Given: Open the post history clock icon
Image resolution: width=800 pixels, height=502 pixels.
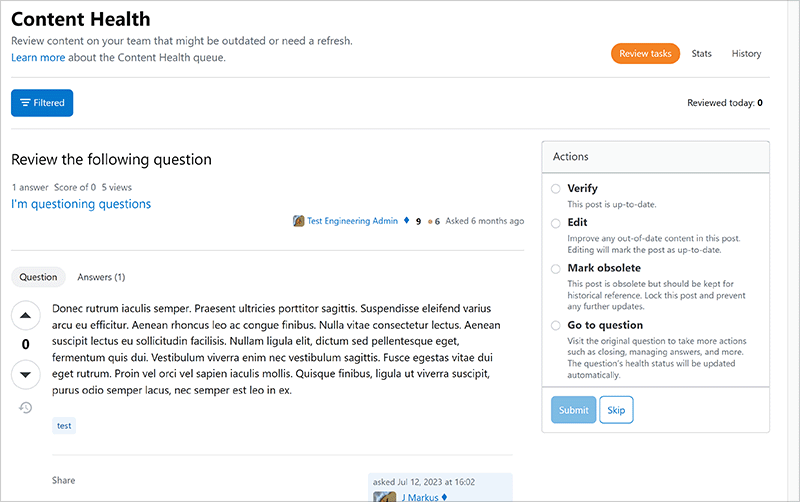Looking at the screenshot, I should 25,407.
